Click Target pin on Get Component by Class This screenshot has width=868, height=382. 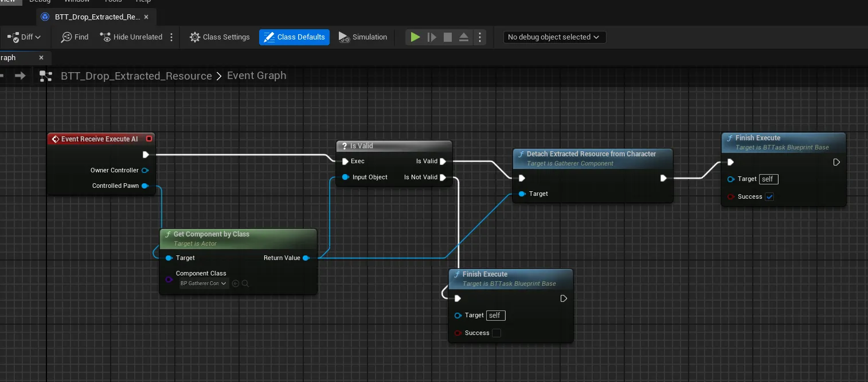(x=169, y=258)
